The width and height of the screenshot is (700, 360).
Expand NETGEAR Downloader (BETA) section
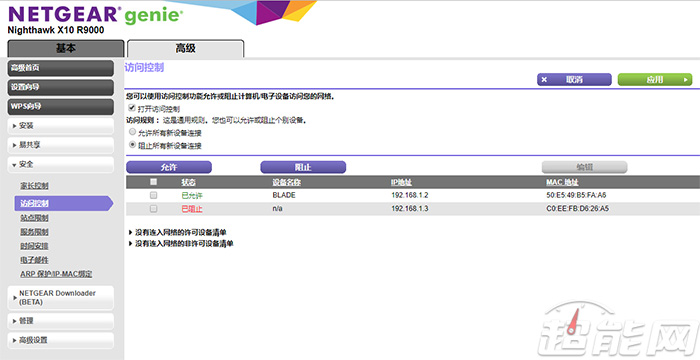coord(60,297)
